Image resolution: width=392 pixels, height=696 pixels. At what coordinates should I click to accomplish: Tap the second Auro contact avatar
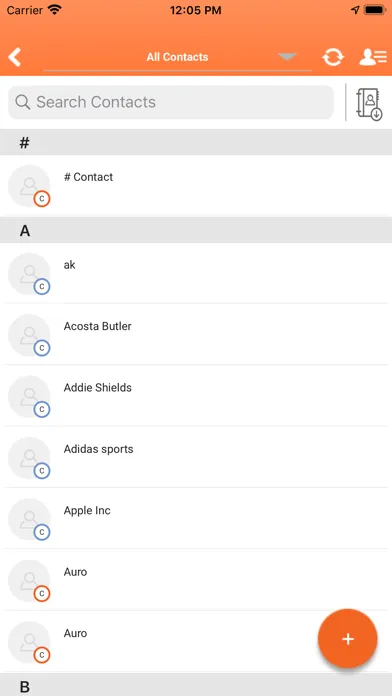coord(29,642)
